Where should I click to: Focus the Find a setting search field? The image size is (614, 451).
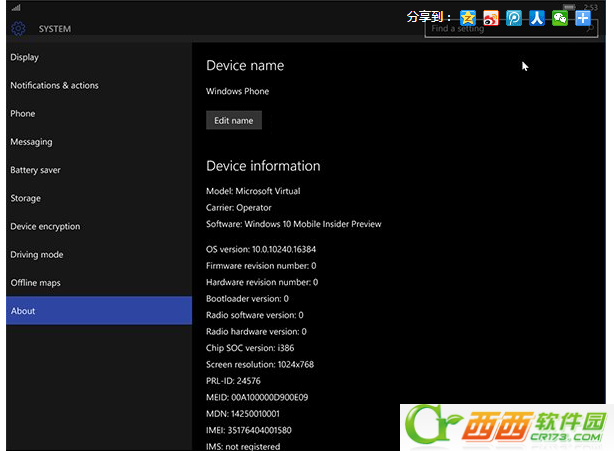[511, 29]
